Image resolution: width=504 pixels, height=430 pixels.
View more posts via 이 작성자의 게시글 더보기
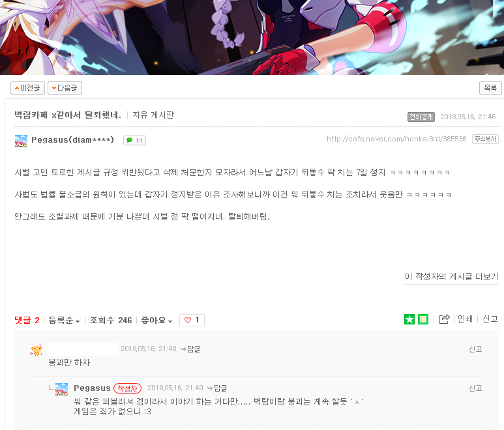(451, 276)
